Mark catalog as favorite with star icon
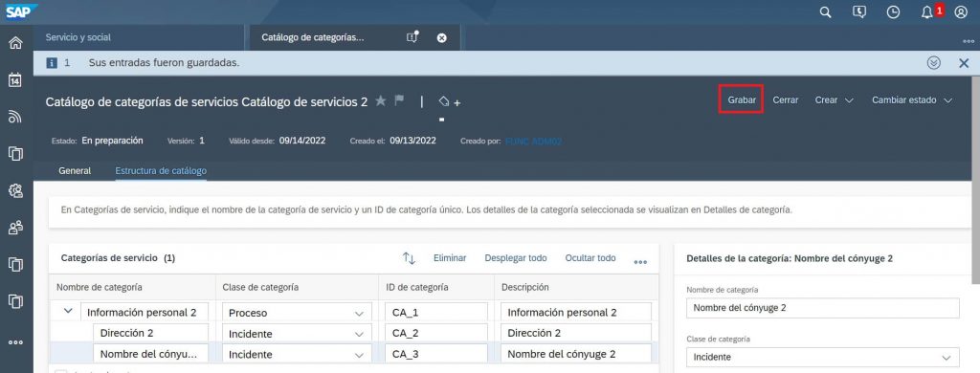This screenshot has height=373, width=980. pos(381,101)
